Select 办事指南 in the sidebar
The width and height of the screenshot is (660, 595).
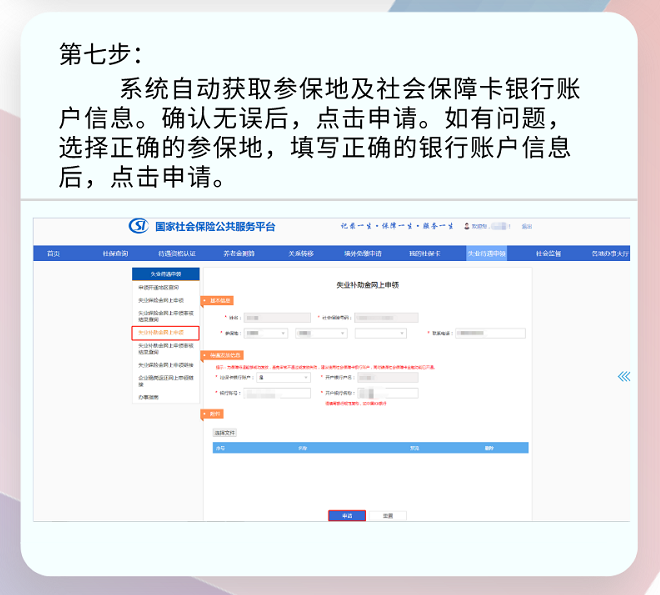tap(149, 397)
